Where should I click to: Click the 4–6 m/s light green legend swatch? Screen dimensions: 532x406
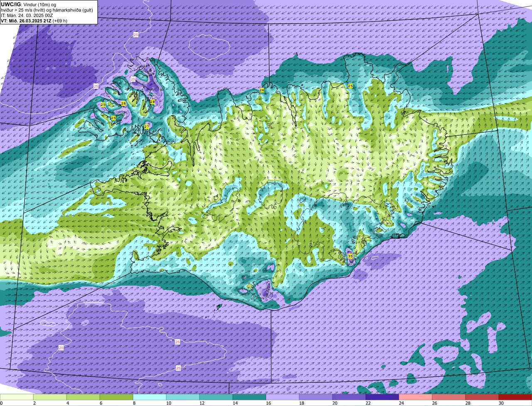tap(83, 397)
